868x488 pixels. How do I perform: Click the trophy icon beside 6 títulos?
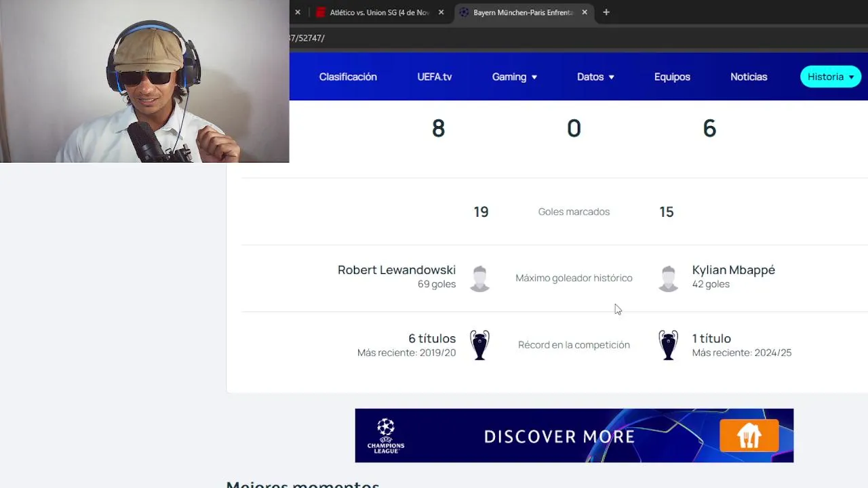pyautogui.click(x=479, y=345)
